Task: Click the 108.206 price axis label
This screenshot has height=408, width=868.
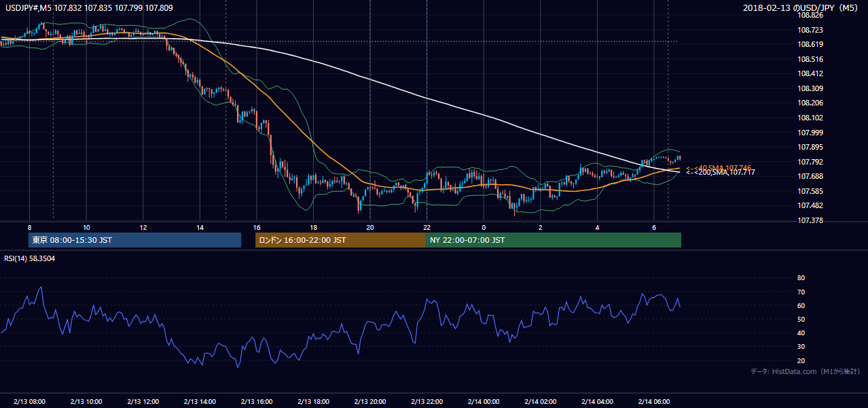Action: point(810,103)
